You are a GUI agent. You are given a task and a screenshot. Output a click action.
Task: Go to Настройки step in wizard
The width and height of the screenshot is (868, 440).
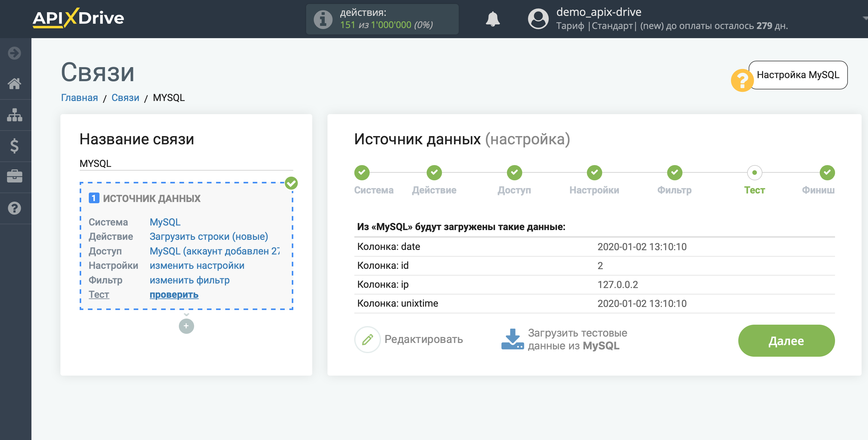coord(595,172)
